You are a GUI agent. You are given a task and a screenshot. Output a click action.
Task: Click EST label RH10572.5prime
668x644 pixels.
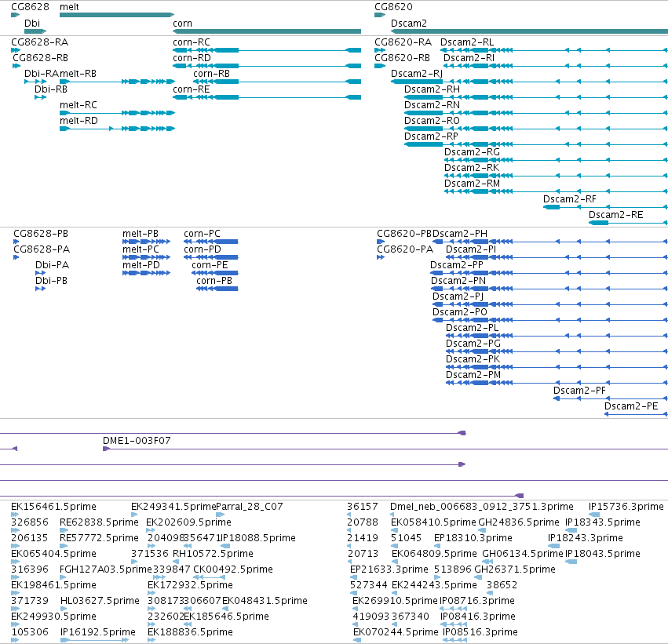pyautogui.click(x=213, y=555)
